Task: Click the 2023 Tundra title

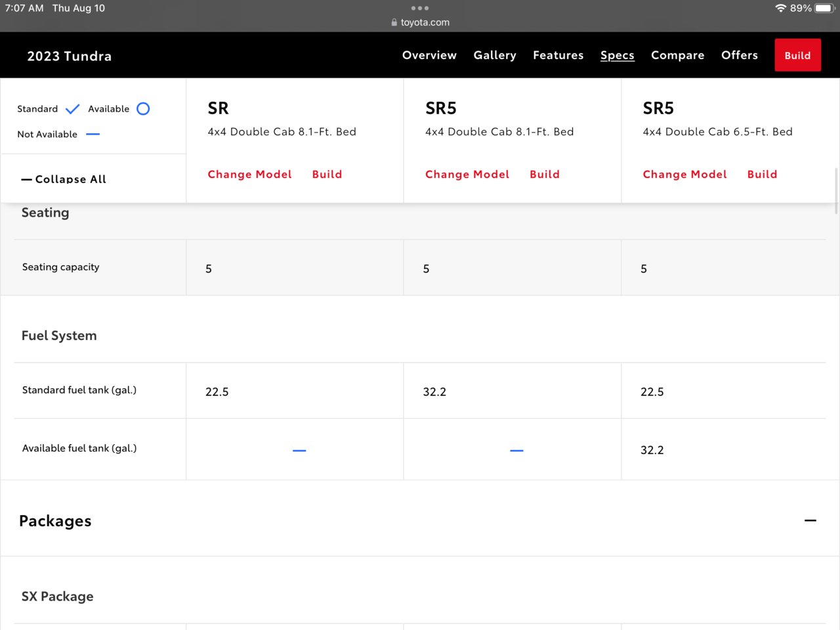Action: [x=69, y=56]
